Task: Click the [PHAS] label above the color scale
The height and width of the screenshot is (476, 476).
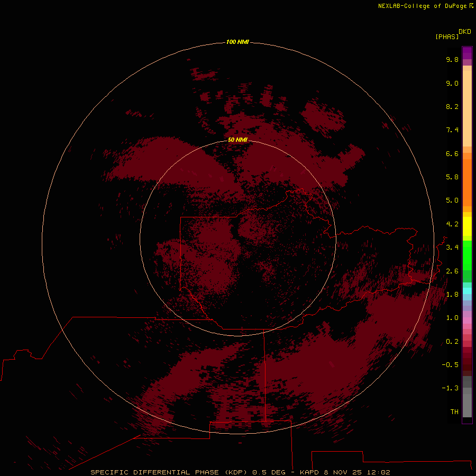Action: point(447,36)
